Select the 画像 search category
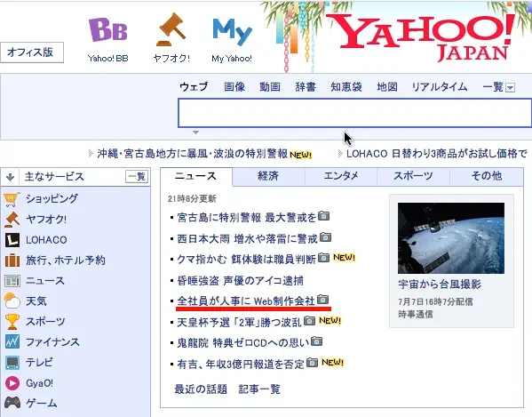Viewport: 532px width, 417px height. pos(234,87)
